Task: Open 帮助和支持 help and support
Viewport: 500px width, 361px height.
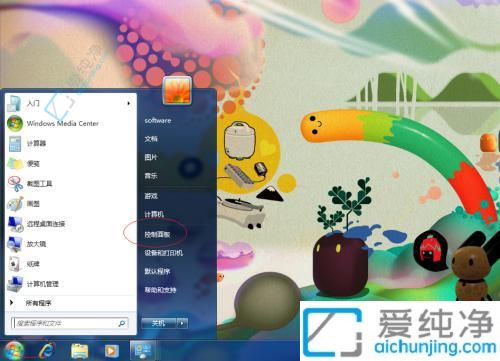Action: [160, 290]
